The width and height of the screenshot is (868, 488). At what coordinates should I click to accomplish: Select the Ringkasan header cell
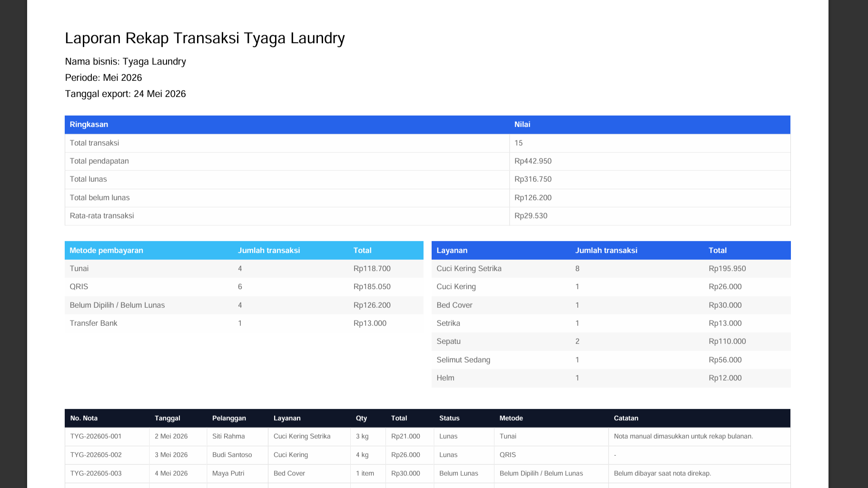point(287,125)
